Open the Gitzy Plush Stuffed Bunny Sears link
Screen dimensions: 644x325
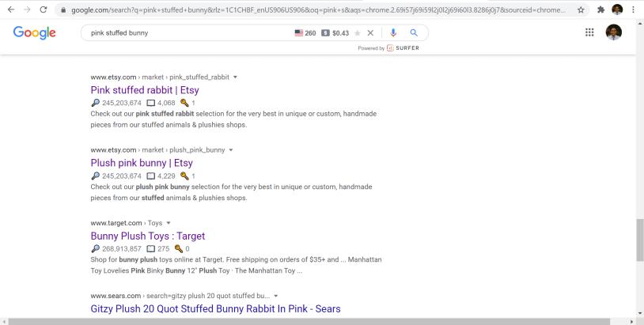(216, 308)
